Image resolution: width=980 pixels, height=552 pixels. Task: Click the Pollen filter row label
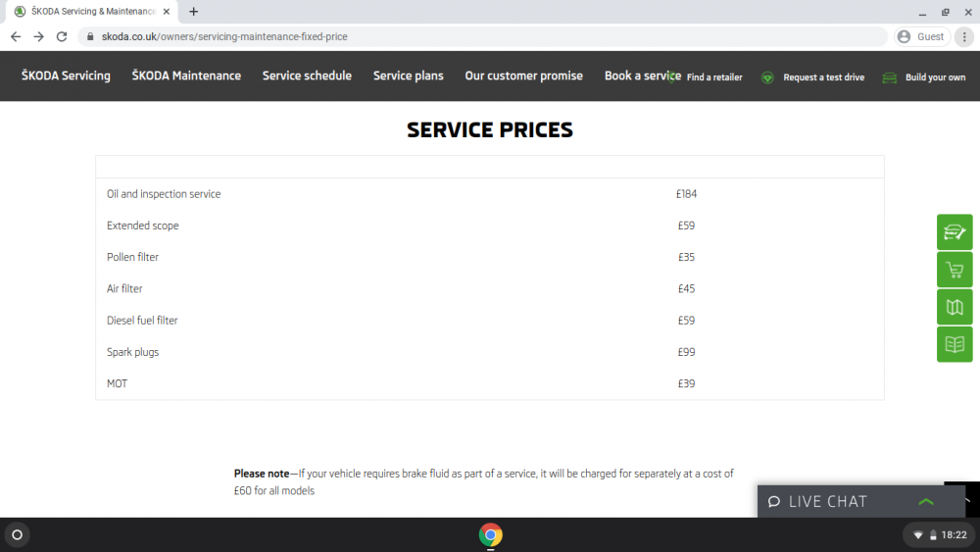pos(132,257)
